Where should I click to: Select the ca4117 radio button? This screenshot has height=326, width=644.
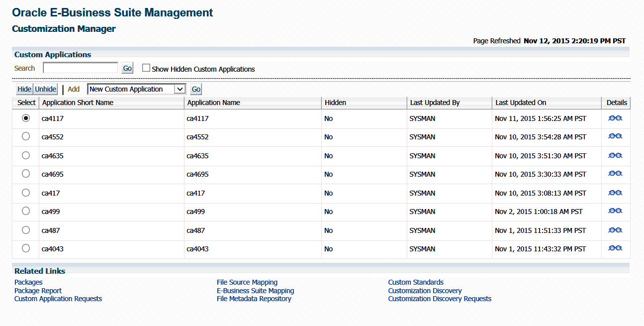[26, 118]
